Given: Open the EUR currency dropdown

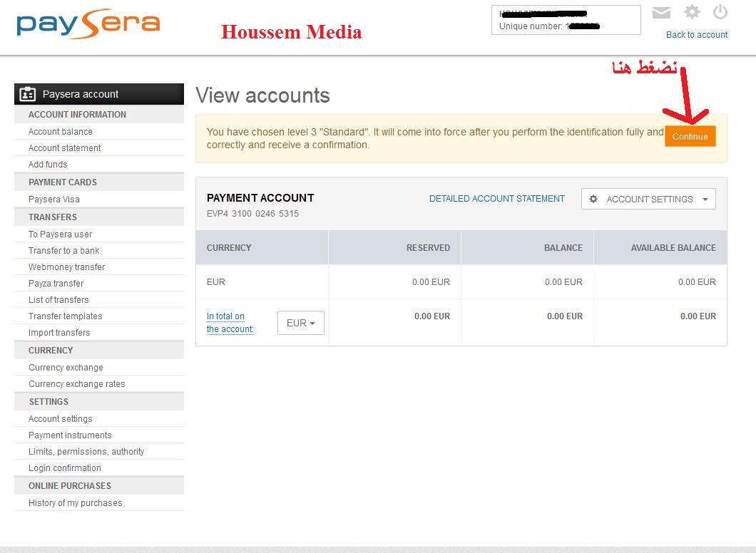Looking at the screenshot, I should pyautogui.click(x=301, y=323).
